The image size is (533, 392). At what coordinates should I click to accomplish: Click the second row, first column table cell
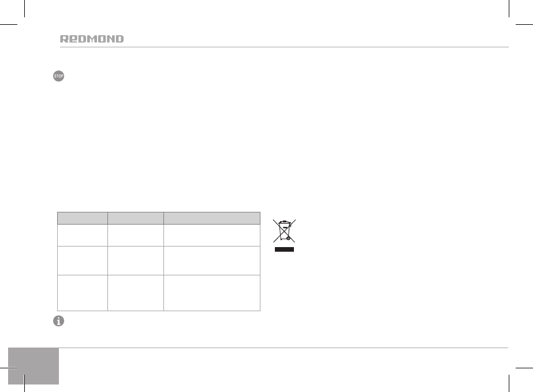click(82, 260)
